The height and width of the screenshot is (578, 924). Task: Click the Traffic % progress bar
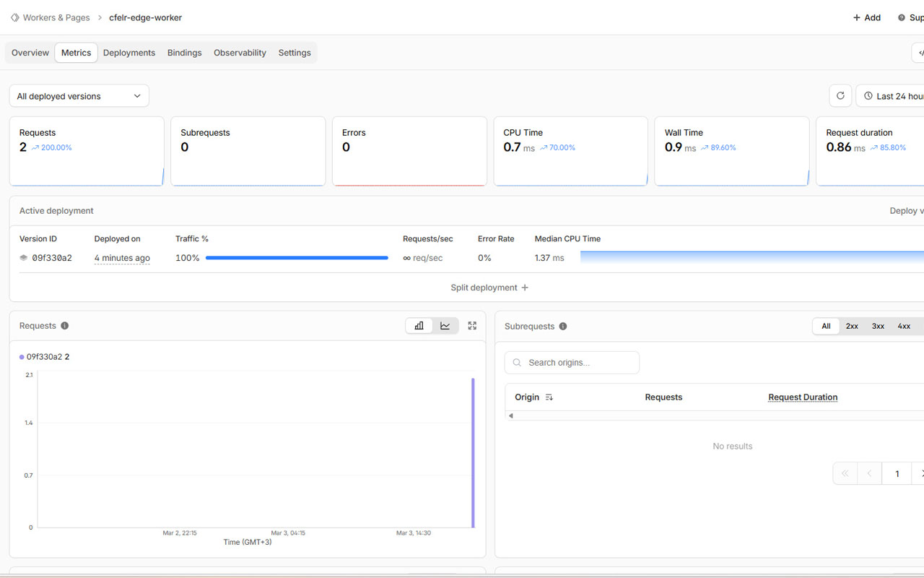tap(297, 257)
